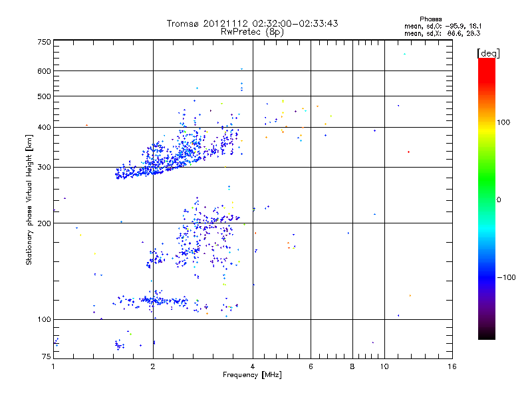The width and height of the screenshot is (532, 399).
Task: Click the y-axis tick label "600"
Action: pyautogui.click(x=44, y=71)
